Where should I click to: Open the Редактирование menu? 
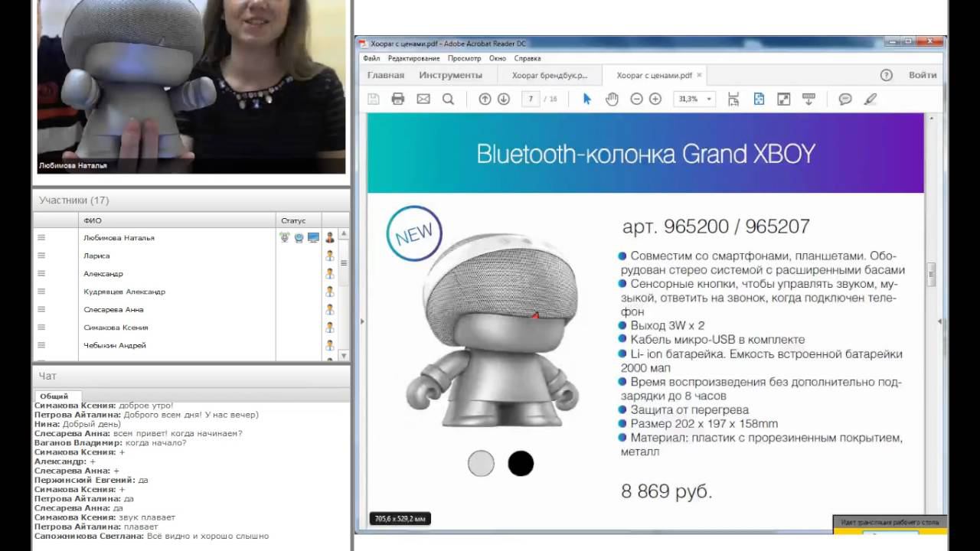(413, 58)
